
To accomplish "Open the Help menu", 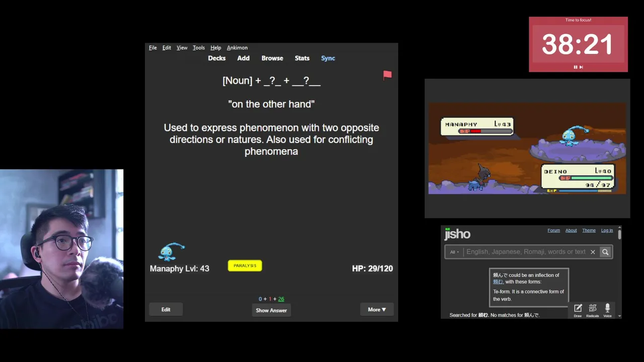I will (216, 48).
